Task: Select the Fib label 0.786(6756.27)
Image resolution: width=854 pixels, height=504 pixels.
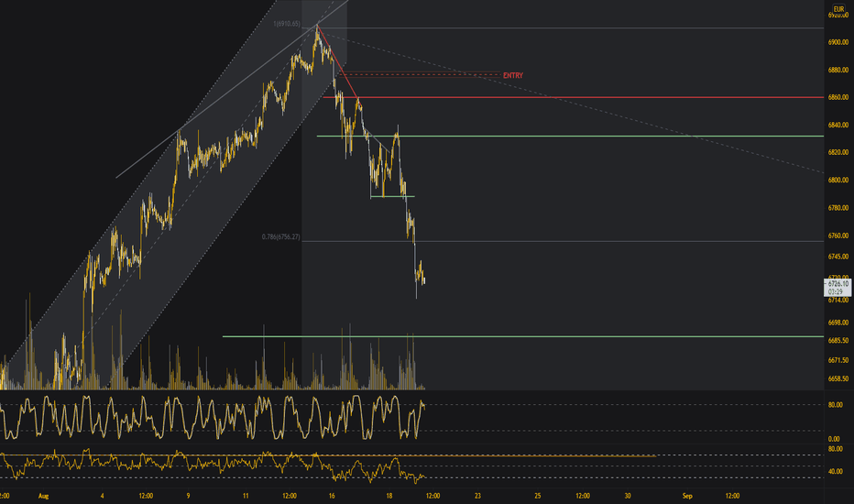Action: tap(280, 237)
